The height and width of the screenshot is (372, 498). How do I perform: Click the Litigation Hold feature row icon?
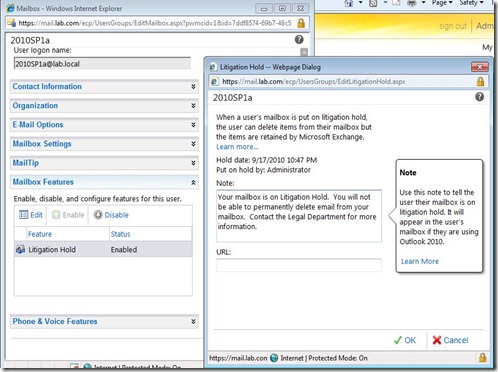click(20, 249)
